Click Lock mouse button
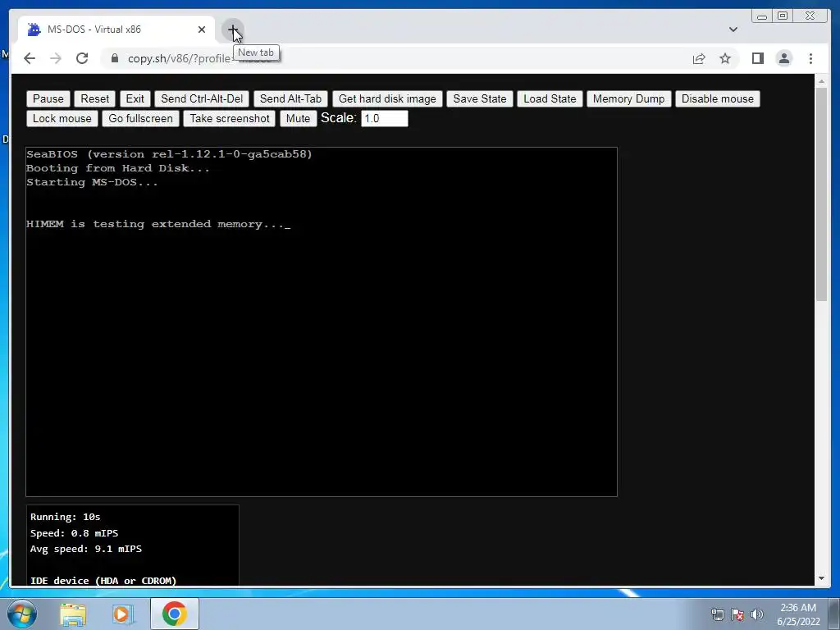The image size is (840, 630). tap(62, 118)
